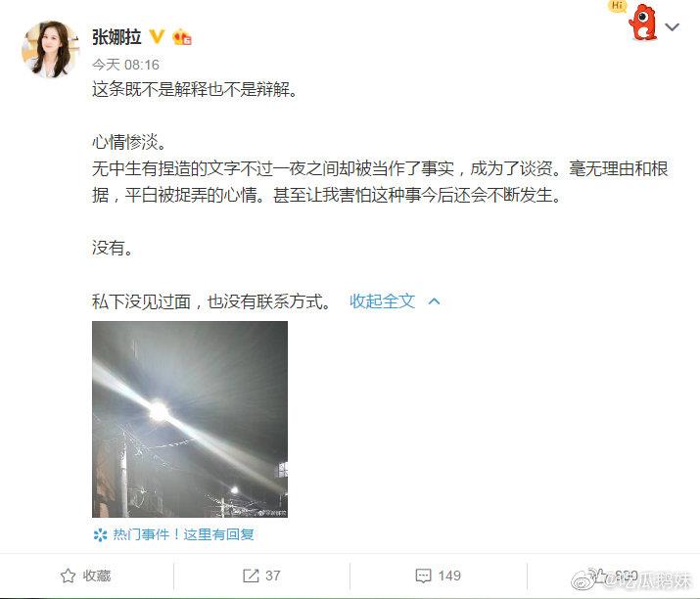Click the red Weibo mascot icon
The image size is (700, 599).
tap(643, 23)
